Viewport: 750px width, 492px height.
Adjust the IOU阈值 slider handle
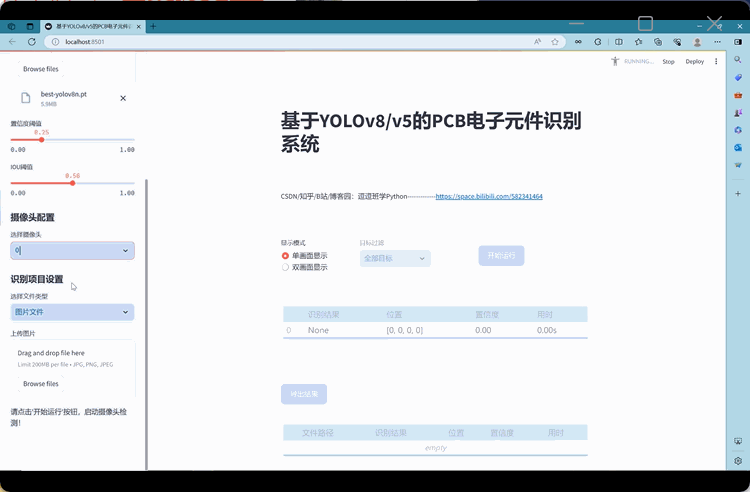pyautogui.click(x=73, y=183)
